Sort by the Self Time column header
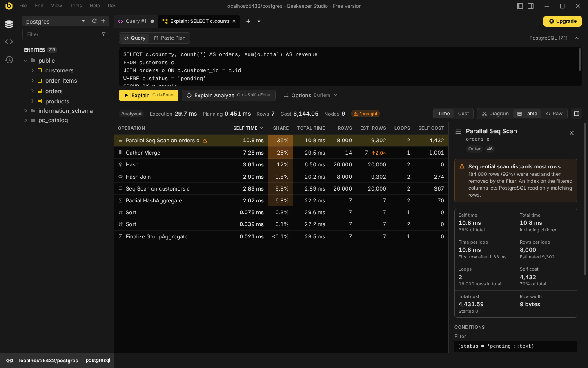The width and height of the screenshot is (588, 368). tap(248, 128)
